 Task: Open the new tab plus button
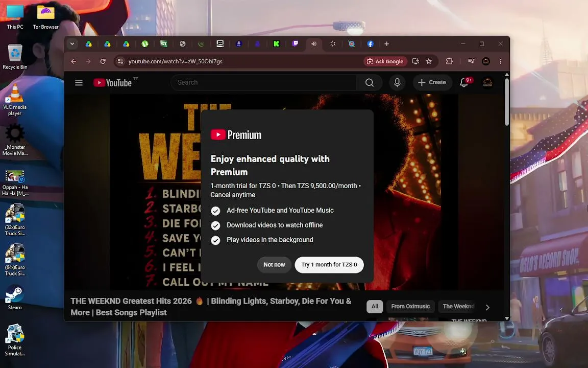(x=386, y=44)
